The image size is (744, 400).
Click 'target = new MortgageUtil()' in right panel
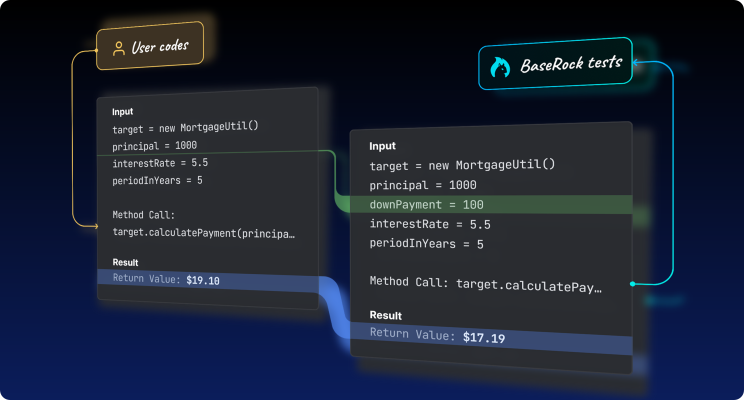click(x=462, y=165)
